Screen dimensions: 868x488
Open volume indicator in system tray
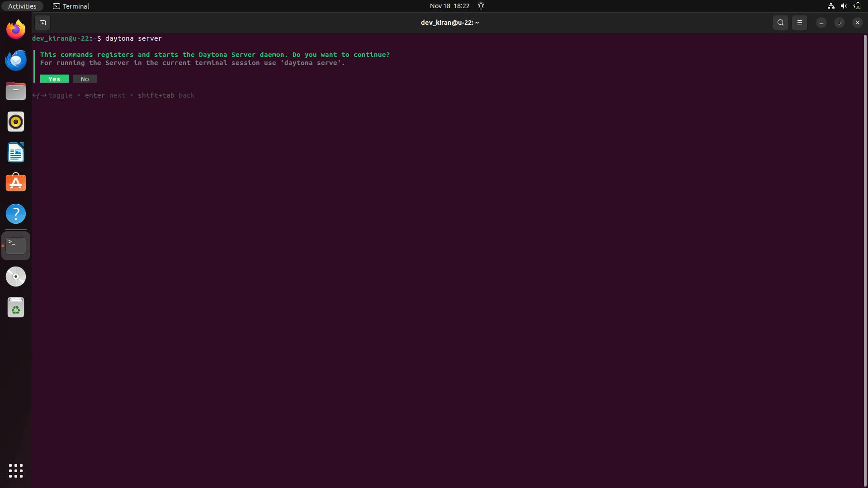point(844,6)
